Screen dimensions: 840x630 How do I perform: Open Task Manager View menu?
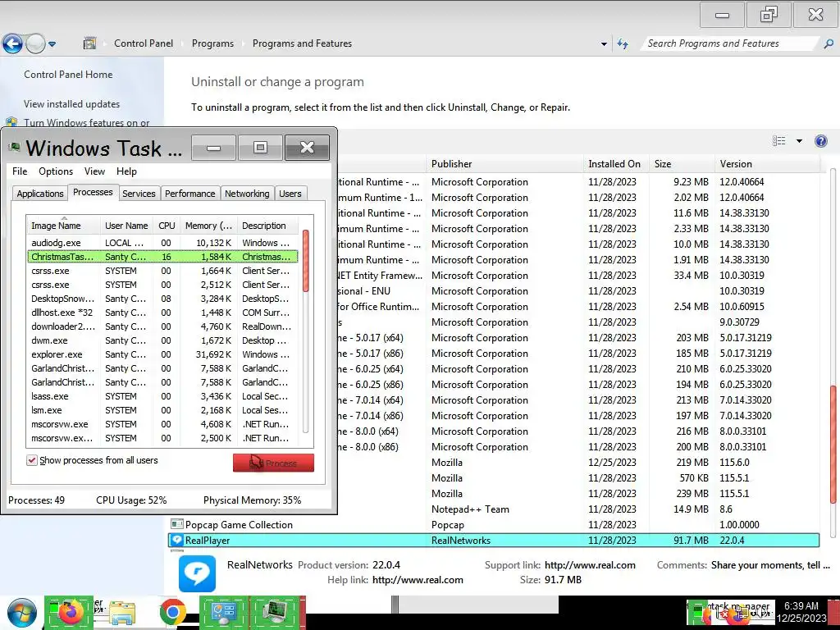[x=94, y=171]
